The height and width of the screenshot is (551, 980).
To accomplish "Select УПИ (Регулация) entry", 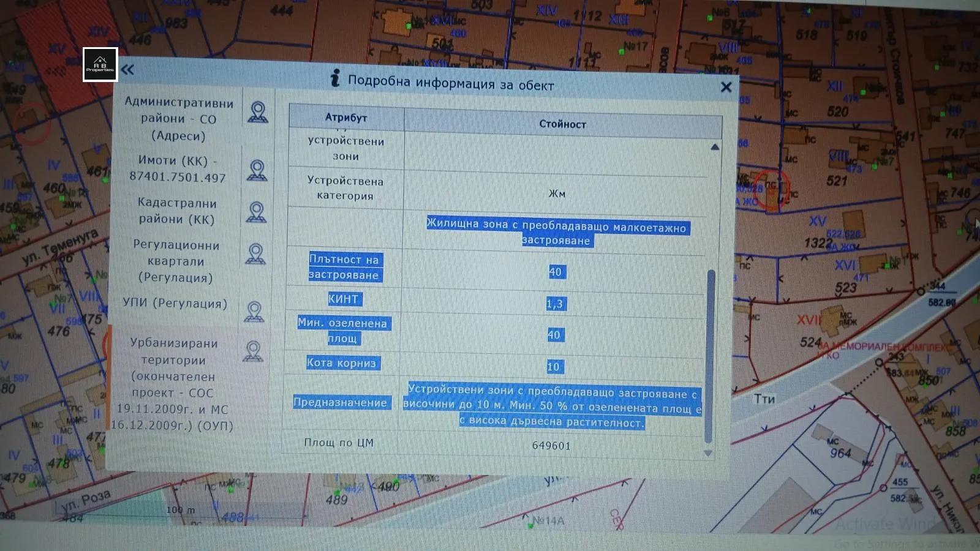I will pyautogui.click(x=175, y=303).
